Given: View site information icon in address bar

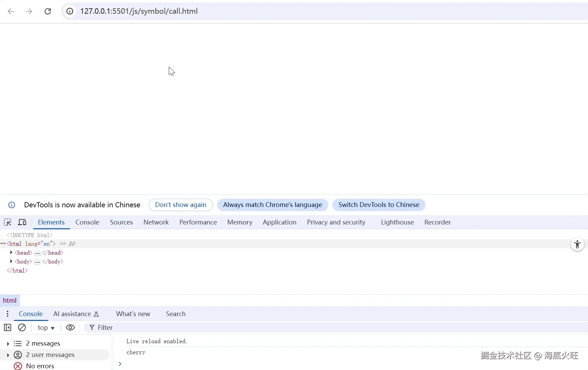Looking at the screenshot, I should pos(70,11).
